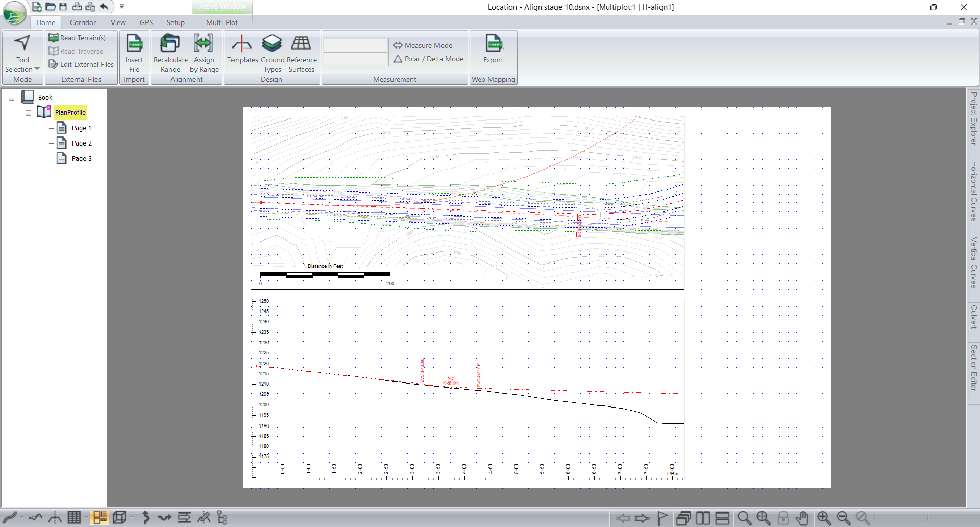This screenshot has height=527, width=980.
Task: Open Reference Surfaces tool
Action: [x=302, y=54]
